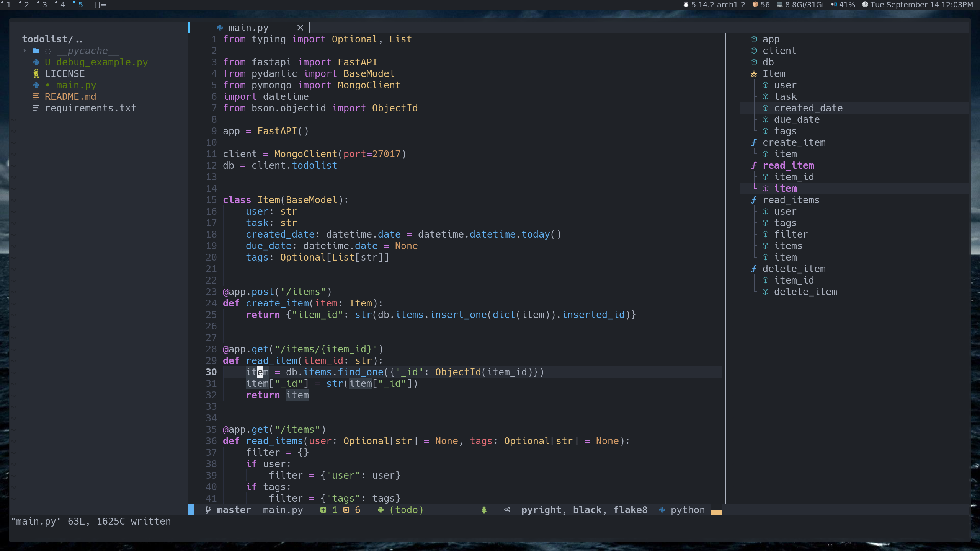980x551 pixels.
Task: Close the main.py buffer tab
Action: click(300, 28)
